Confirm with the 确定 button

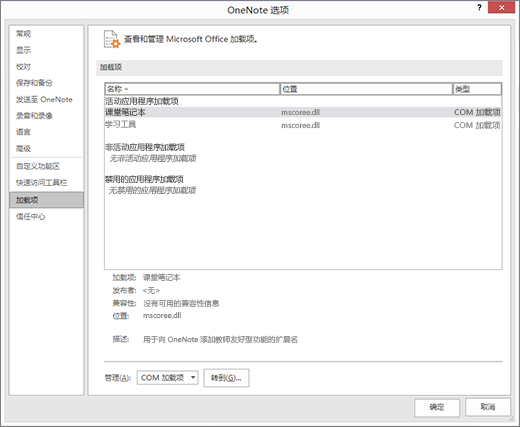[x=437, y=407]
